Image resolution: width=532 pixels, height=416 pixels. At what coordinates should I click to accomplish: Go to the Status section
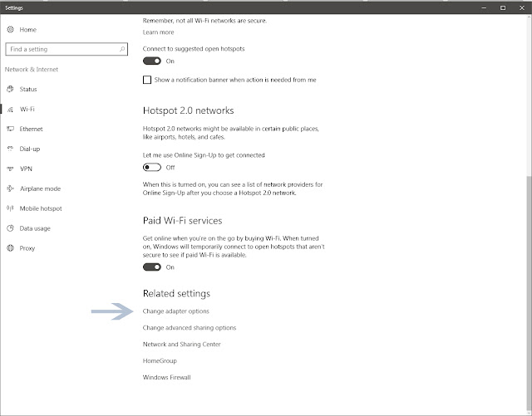(28, 89)
